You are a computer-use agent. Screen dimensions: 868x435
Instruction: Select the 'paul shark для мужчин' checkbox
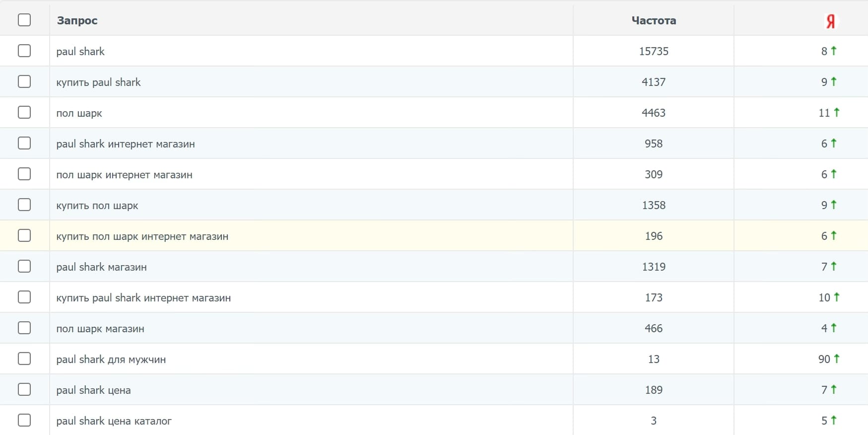(x=24, y=359)
